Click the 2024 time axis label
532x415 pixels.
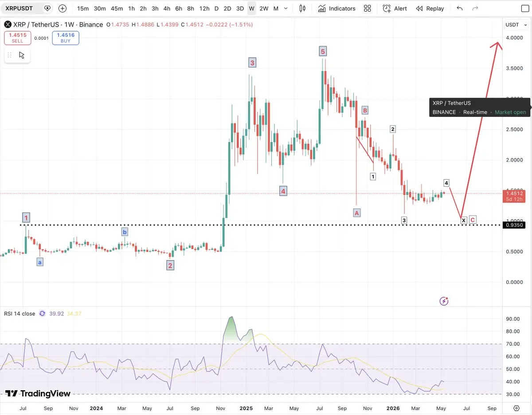(96, 408)
